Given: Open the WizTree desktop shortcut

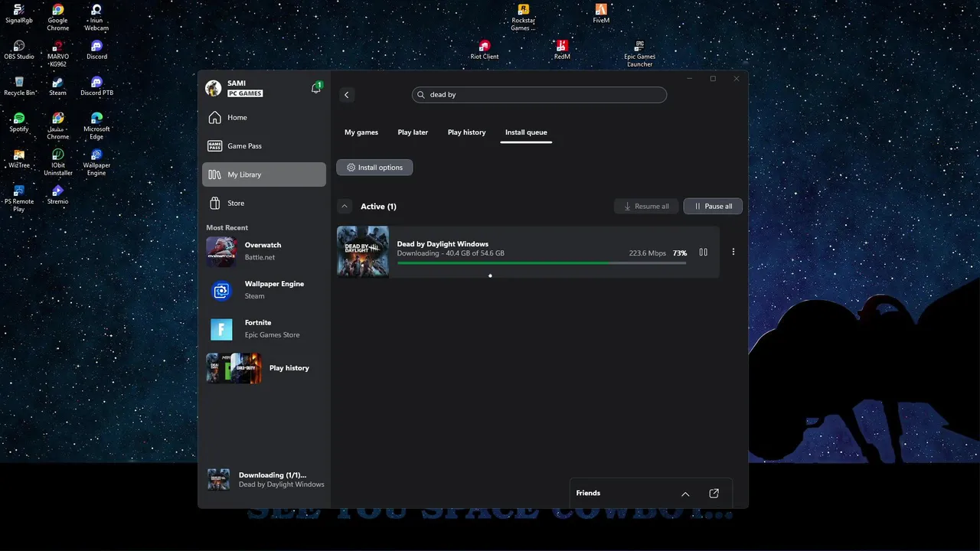Looking at the screenshot, I should pos(19,159).
